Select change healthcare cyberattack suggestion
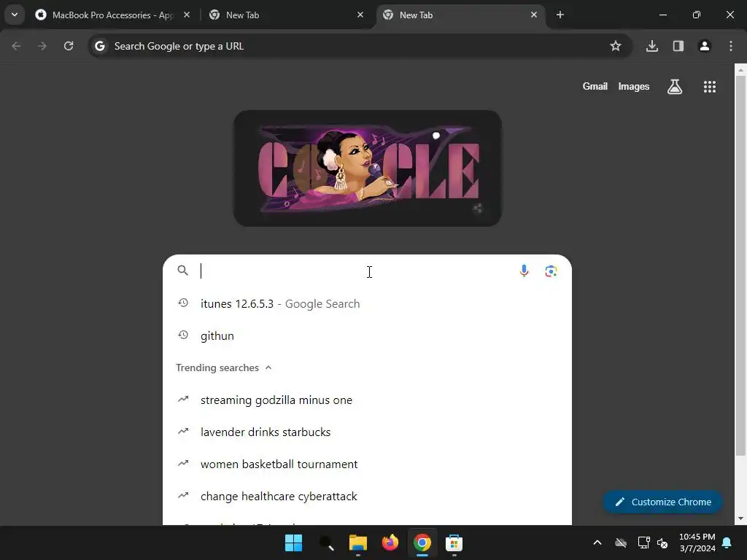The height and width of the screenshot is (560, 747). (x=368, y=496)
